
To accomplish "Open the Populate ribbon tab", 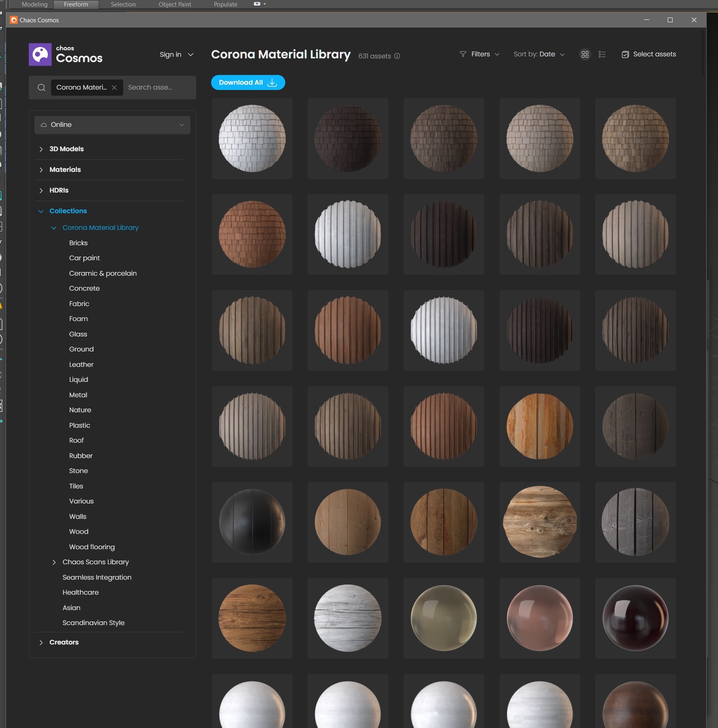I will pyautogui.click(x=225, y=4).
